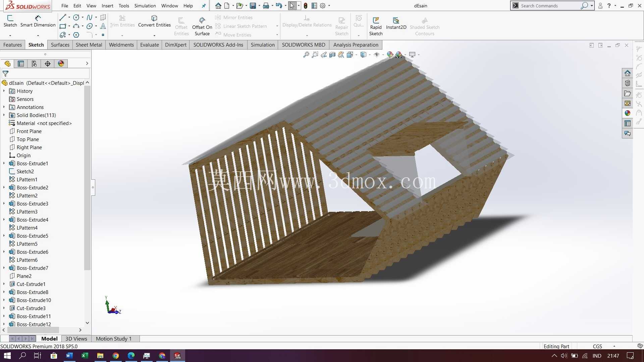
Task: Open the DimXpertManager tab icon
Action: coord(48,64)
